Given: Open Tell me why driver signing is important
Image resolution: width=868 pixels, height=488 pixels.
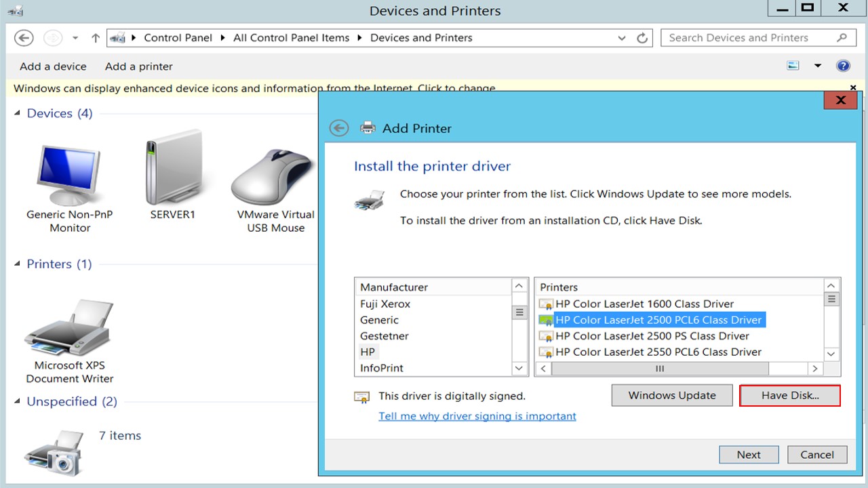Looking at the screenshot, I should click(x=477, y=416).
